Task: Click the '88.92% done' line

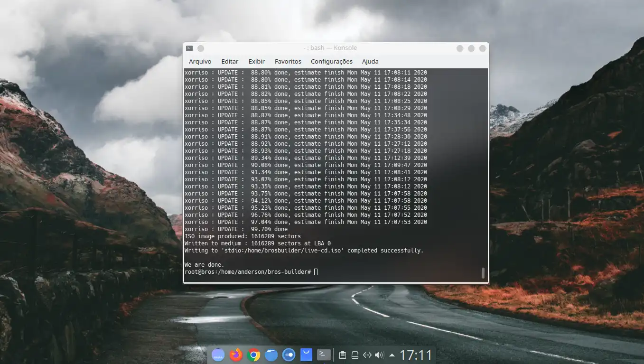Action: (x=306, y=144)
